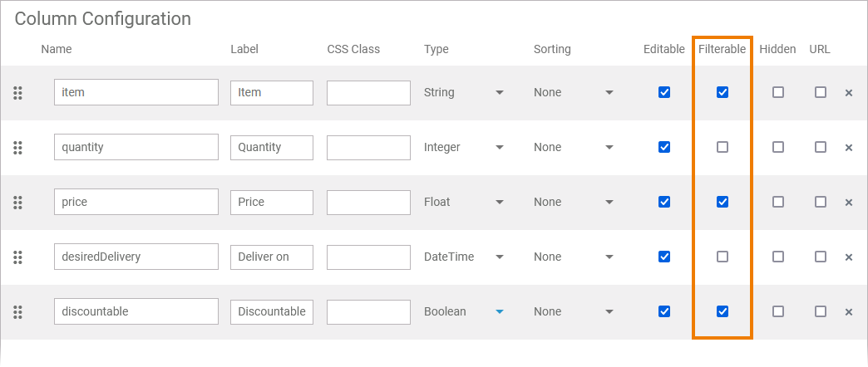Click the drag handle of the item row
The height and width of the screenshot is (367, 868).
coord(17,93)
